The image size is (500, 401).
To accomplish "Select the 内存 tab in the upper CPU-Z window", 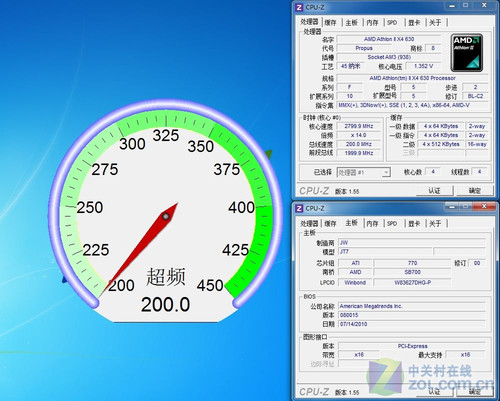I will click(372, 23).
